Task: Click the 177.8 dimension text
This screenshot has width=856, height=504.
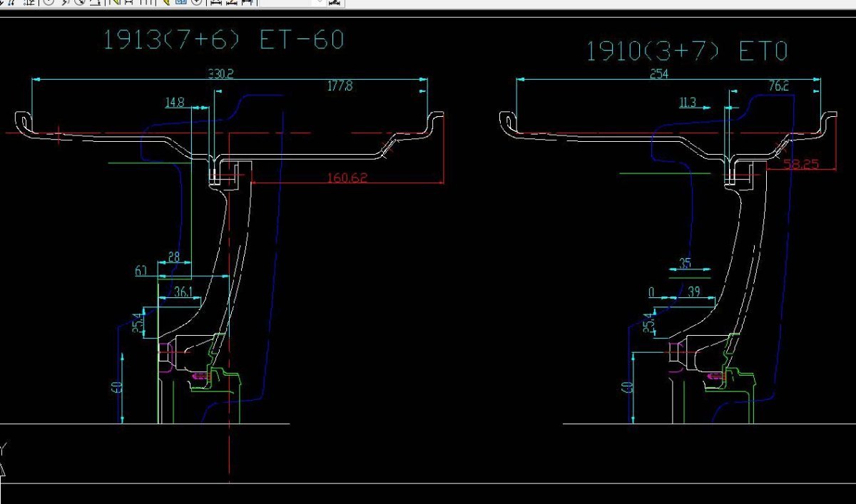Action: [340, 86]
